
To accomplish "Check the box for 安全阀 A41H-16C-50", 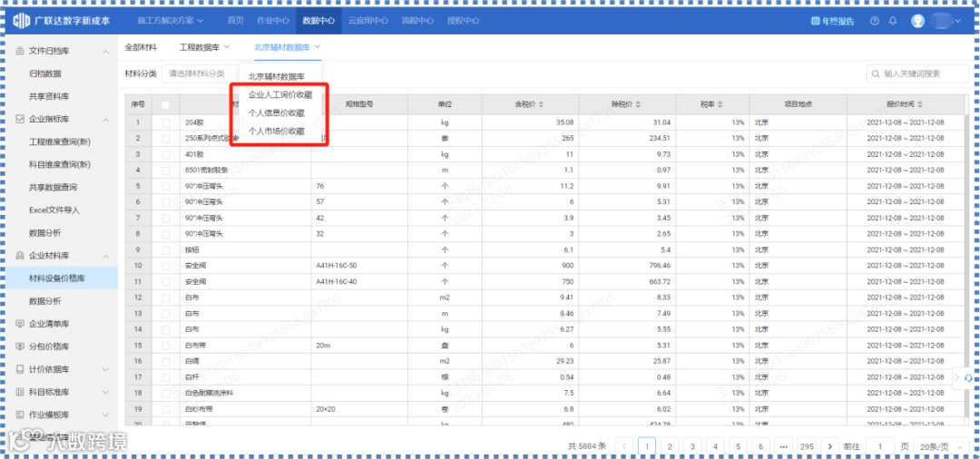I will (x=166, y=266).
